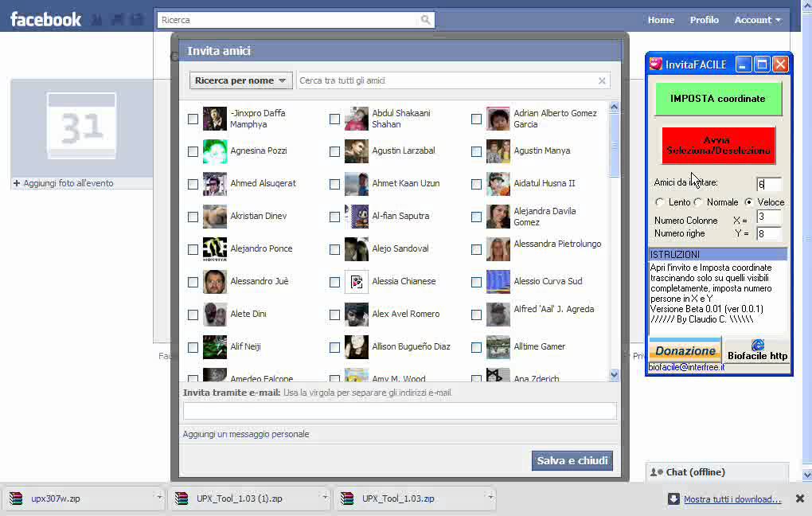The image size is (812, 516).
Task: Select the checkbox for Aidatul Husna II
Action: (x=476, y=184)
